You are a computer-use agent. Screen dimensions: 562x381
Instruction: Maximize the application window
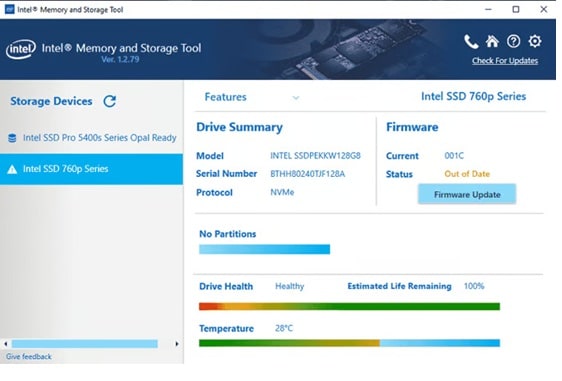(516, 9)
